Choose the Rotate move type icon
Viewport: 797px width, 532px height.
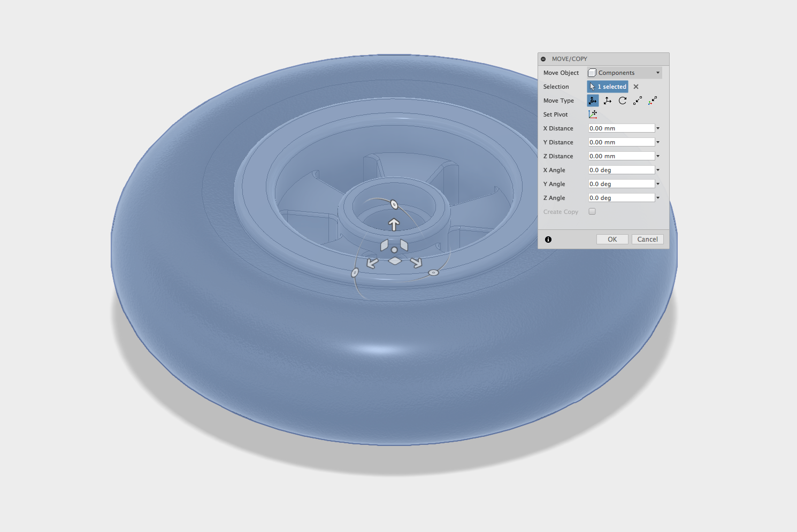623,101
